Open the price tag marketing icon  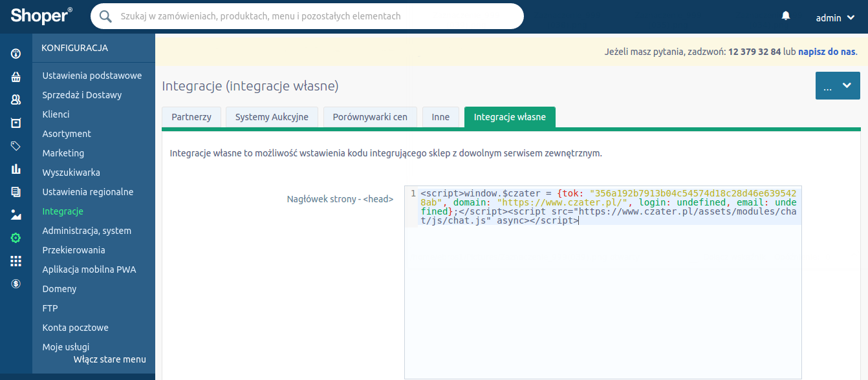[16, 146]
